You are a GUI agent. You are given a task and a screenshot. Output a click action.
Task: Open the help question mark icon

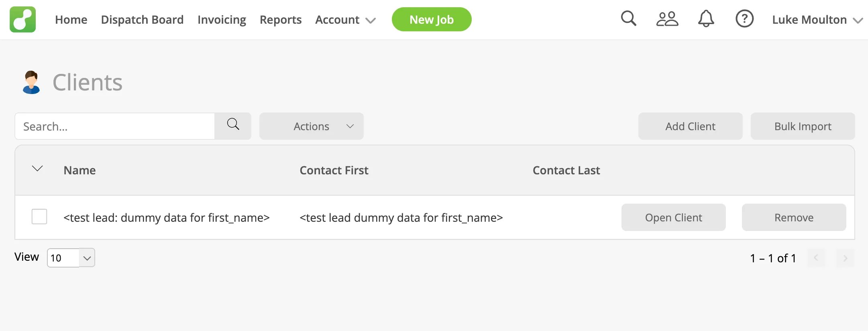(x=744, y=19)
